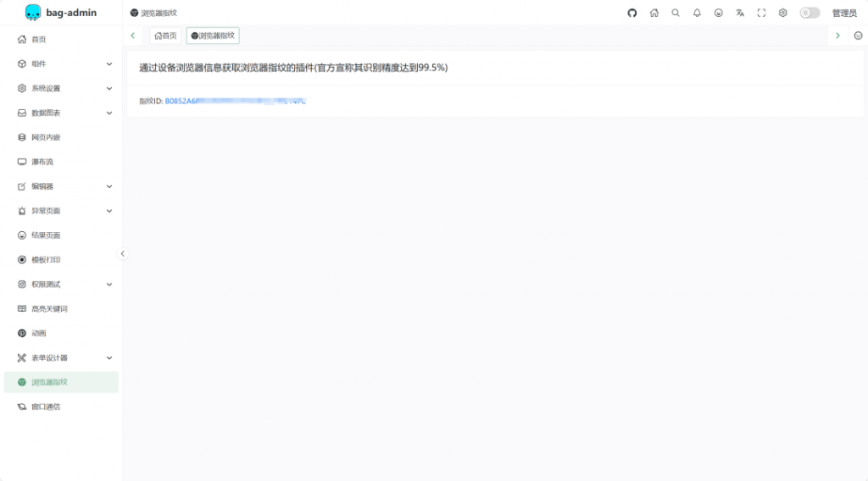Expand the 编辑器 menu chevron
This screenshot has height=481, width=868.
(x=109, y=186)
